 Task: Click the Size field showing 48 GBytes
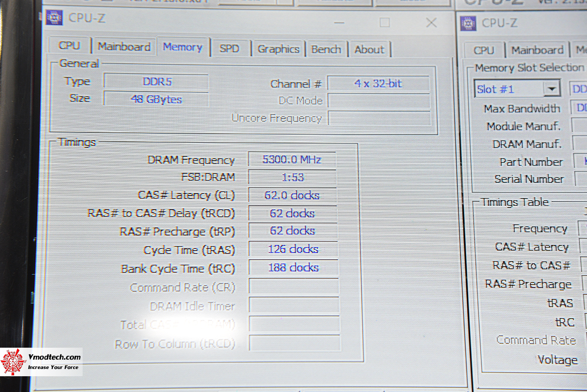(156, 99)
